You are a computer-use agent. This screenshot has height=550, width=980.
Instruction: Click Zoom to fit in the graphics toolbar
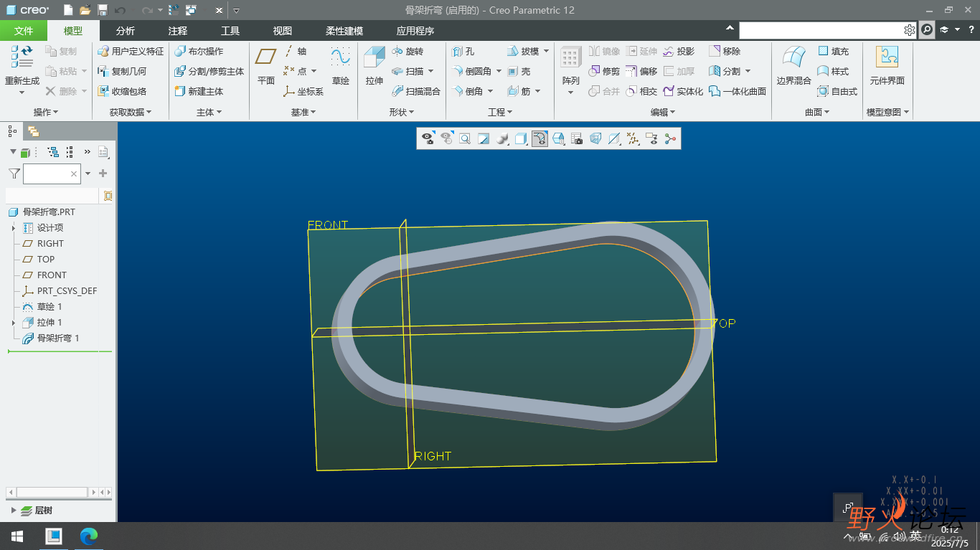point(465,138)
